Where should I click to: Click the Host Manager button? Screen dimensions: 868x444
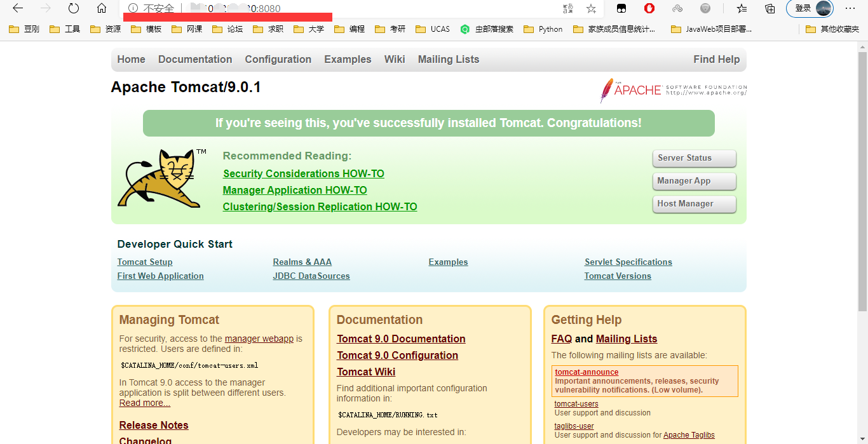coord(695,204)
